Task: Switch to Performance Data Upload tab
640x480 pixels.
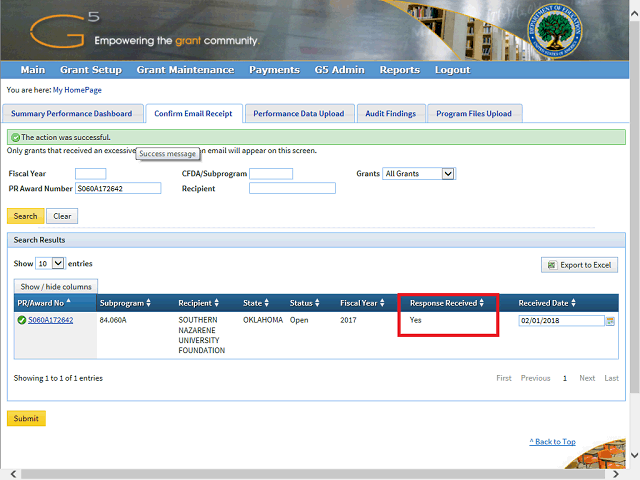Action: point(298,114)
